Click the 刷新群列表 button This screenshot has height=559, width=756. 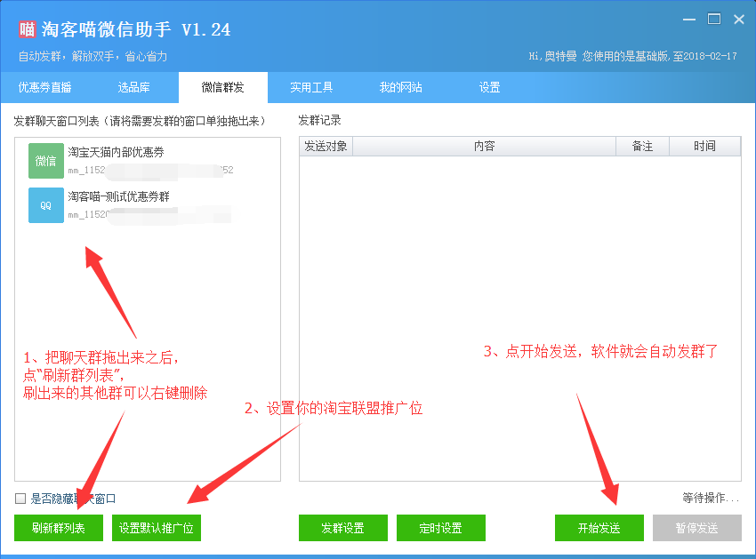point(59,528)
